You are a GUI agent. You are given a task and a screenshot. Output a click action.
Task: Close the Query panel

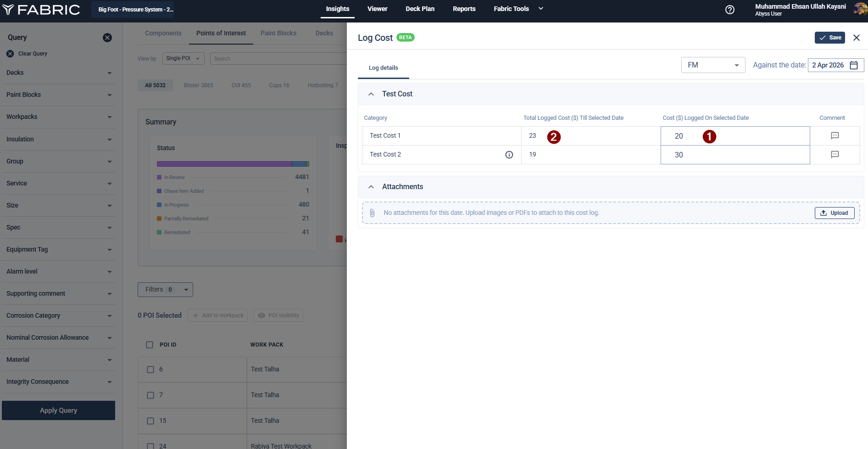(107, 38)
